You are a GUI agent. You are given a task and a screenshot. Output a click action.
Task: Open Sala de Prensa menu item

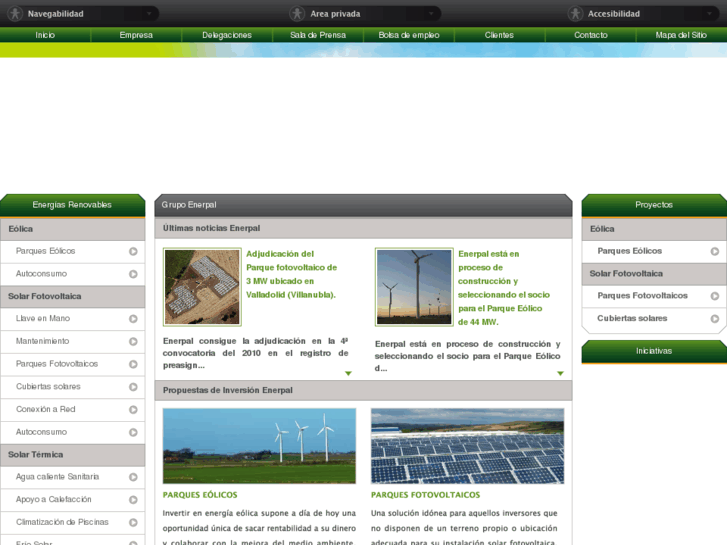pos(318,35)
